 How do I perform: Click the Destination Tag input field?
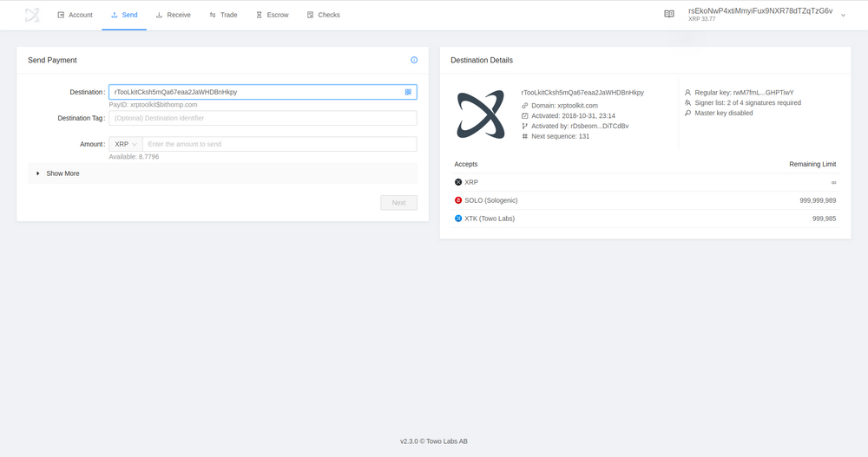(262, 118)
